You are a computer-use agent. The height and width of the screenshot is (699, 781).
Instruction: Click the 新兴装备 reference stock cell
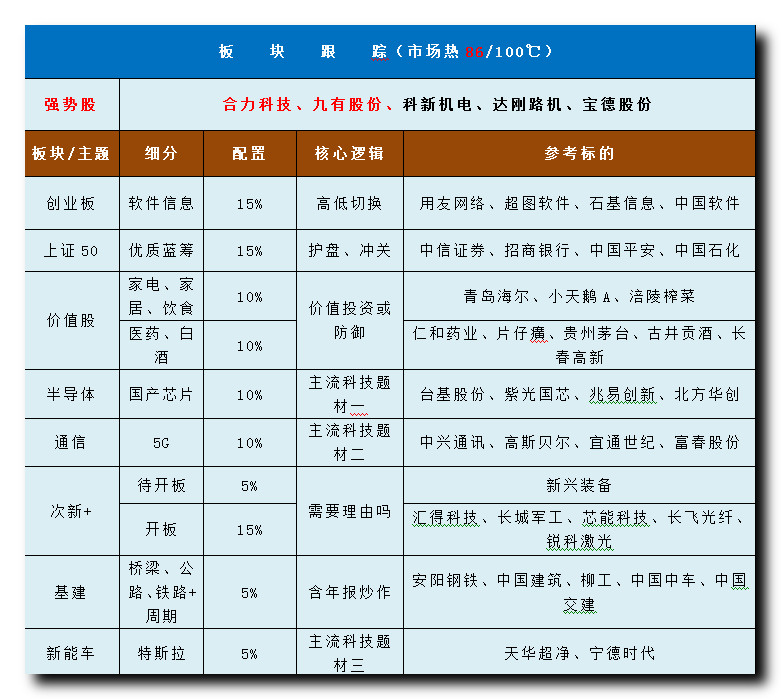click(x=579, y=486)
